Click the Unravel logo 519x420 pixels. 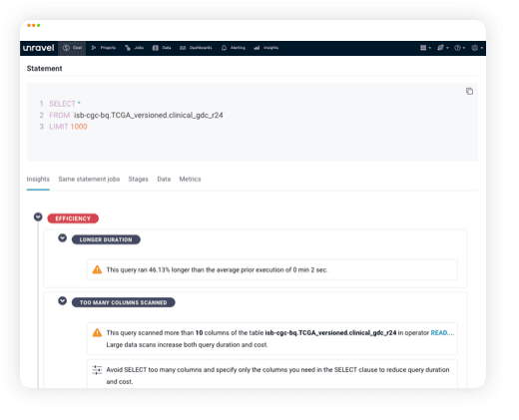click(38, 48)
